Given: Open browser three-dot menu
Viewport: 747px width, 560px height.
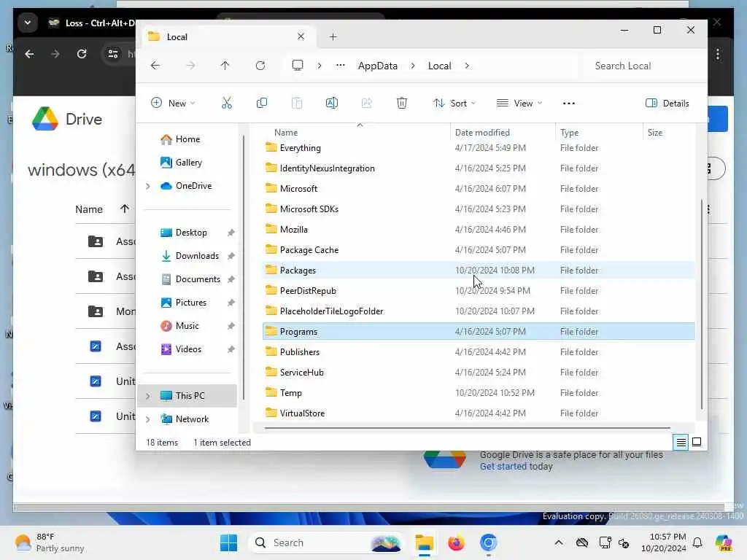Looking at the screenshot, I should (718, 54).
